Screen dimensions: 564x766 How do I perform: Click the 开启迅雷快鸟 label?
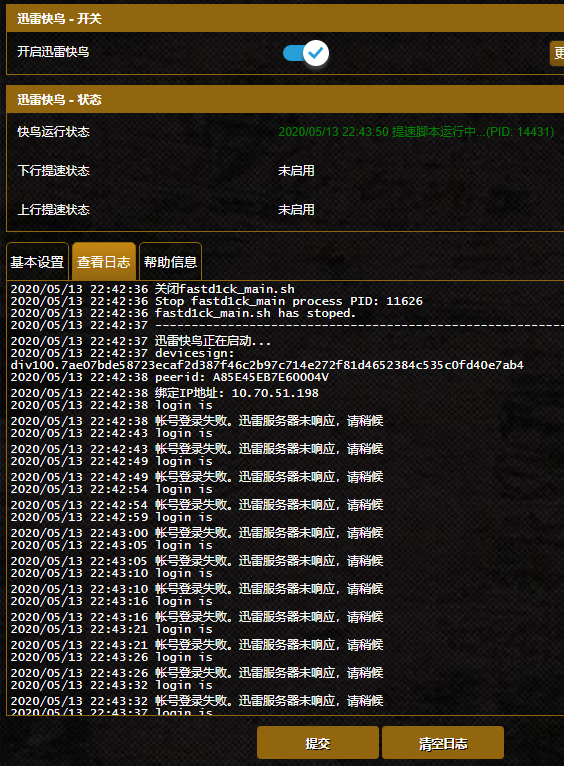click(53, 52)
